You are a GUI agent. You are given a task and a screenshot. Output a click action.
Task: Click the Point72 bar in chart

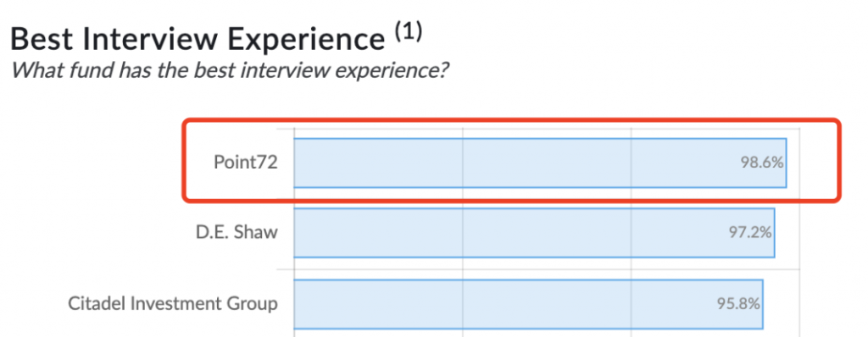[x=540, y=163]
